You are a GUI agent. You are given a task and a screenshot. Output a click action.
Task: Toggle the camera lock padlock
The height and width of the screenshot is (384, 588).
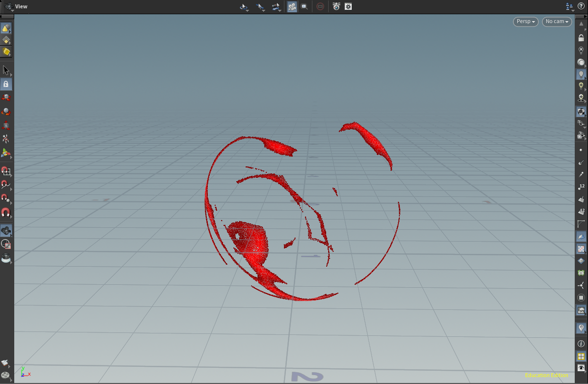(581, 38)
